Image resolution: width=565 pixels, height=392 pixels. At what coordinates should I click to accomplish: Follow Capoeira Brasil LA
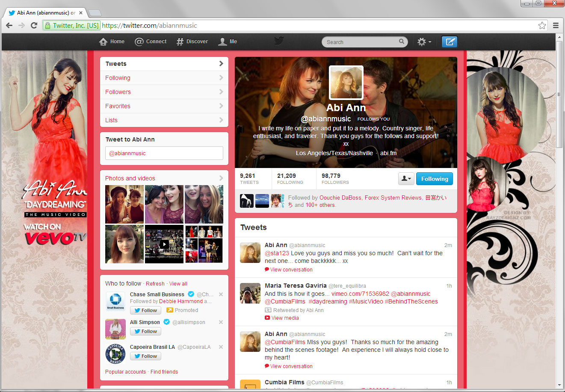(145, 356)
